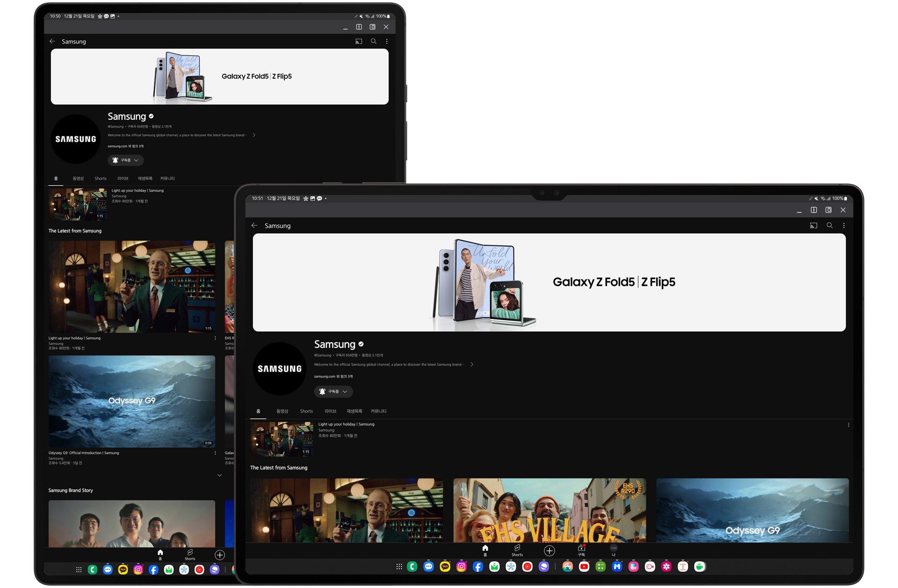
Task: Launch Facebook on the landscape tablet taskbar
Action: click(x=478, y=566)
